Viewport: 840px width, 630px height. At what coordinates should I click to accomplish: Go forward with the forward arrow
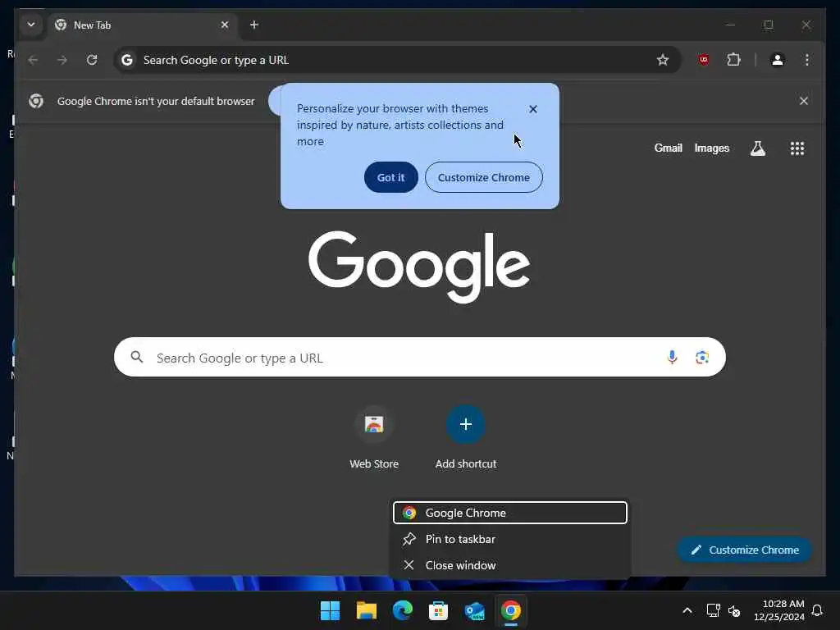click(62, 60)
